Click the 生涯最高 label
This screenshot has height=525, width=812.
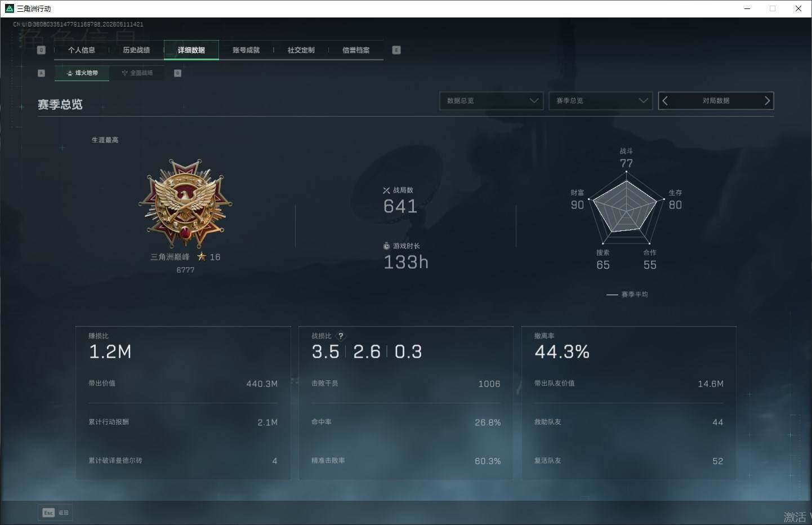105,140
